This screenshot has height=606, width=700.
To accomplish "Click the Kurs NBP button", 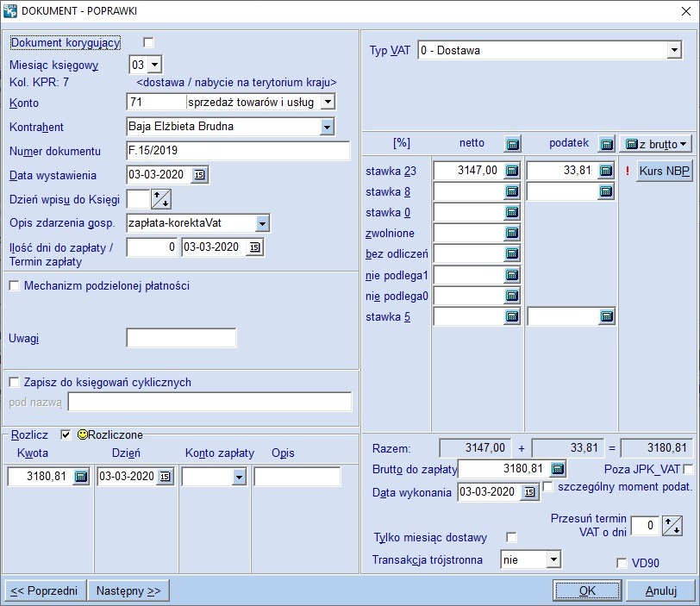I will (x=665, y=171).
